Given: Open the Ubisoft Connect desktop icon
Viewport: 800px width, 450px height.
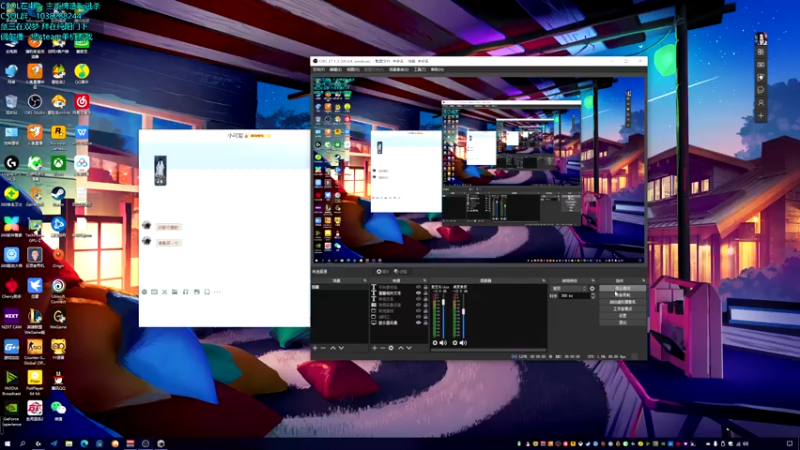Looking at the screenshot, I should pos(58,290).
